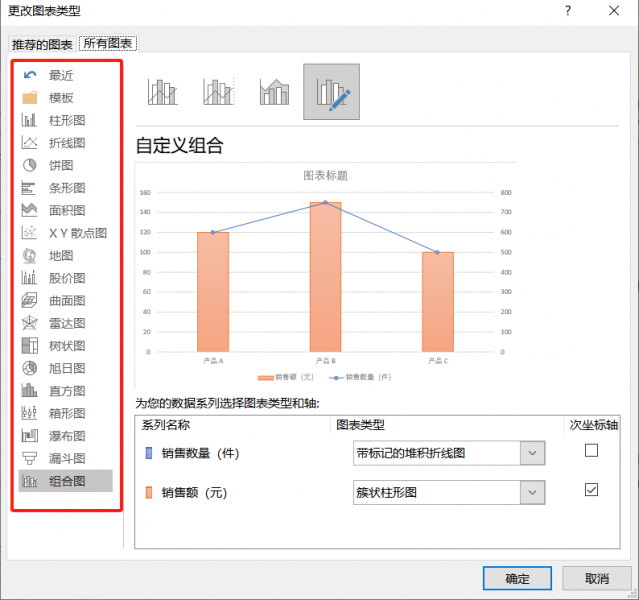Select the 雷达图 radar chart icon
Screen dimensions: 639x600
29,323
